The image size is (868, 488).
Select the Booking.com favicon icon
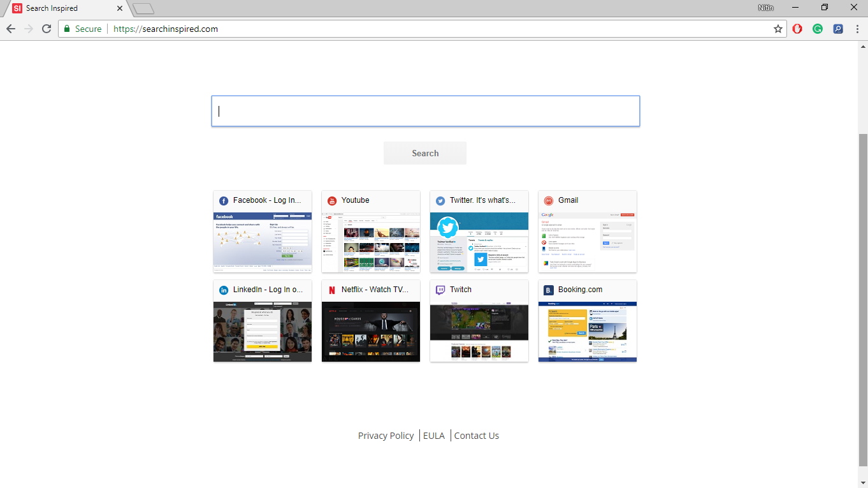coord(549,289)
